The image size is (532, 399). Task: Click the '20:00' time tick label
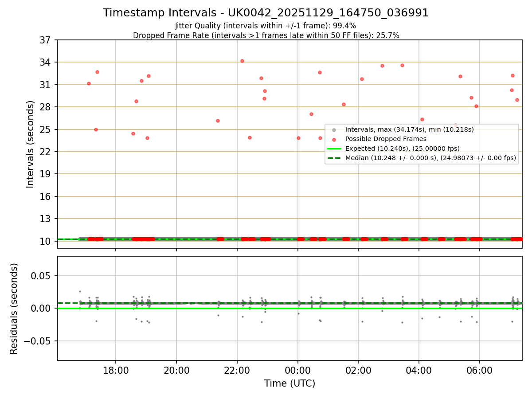[x=176, y=371]
